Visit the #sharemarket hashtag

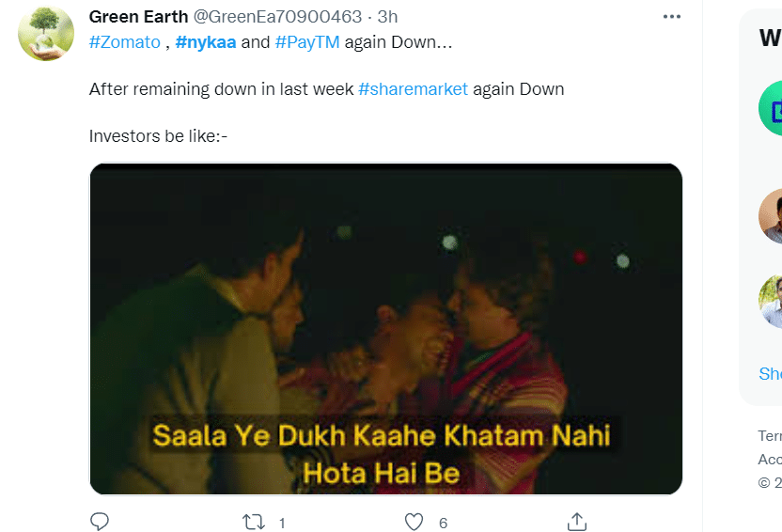413,89
